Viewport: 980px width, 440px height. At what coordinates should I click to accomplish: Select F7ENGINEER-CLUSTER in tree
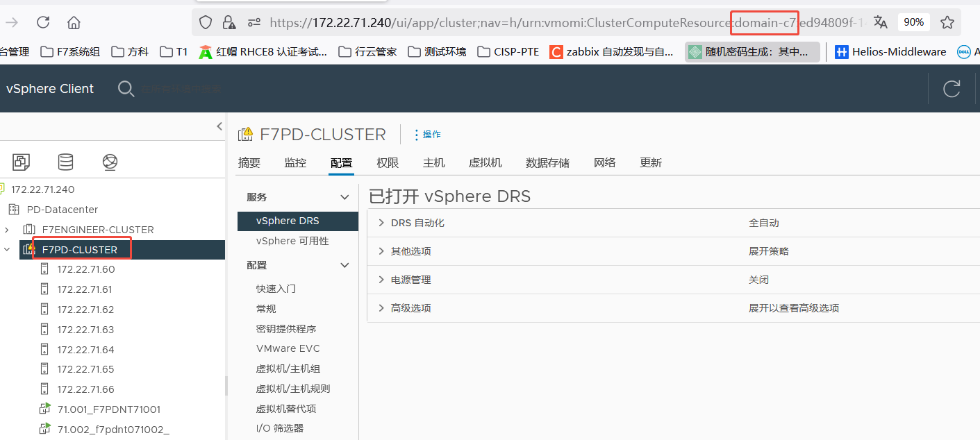[x=98, y=230]
